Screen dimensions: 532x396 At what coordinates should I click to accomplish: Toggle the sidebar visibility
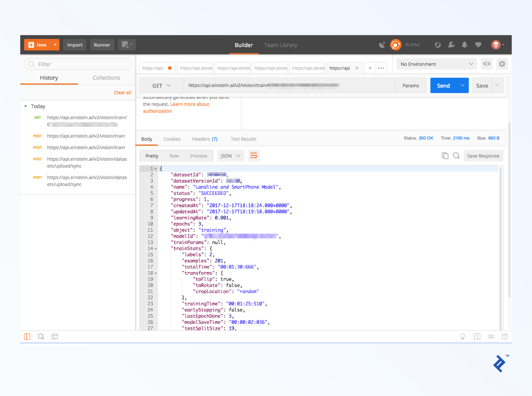27,336
